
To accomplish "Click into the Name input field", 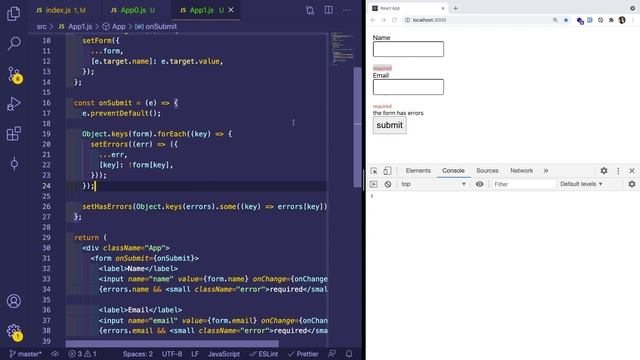I will [408, 49].
